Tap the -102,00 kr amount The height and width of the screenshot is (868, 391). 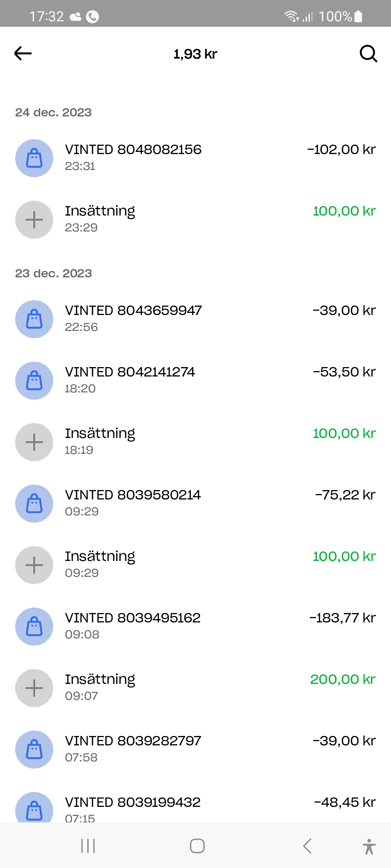(x=341, y=150)
